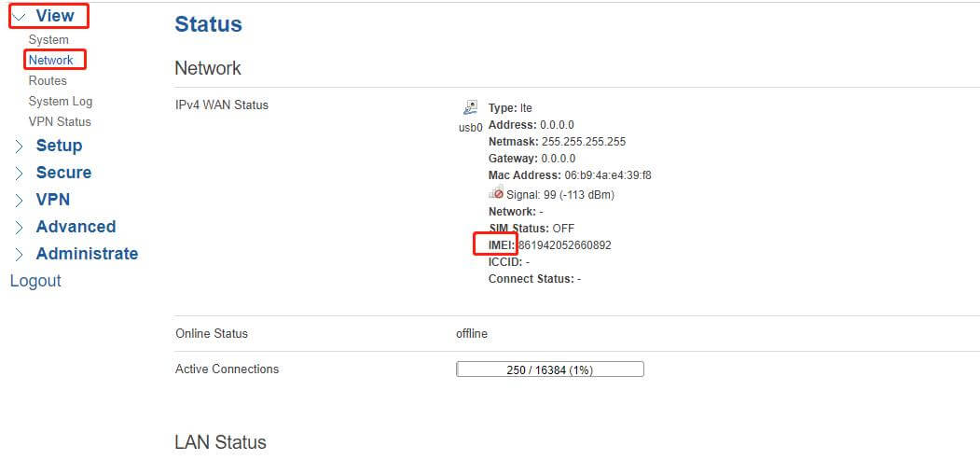
Task: Click the Connect Status line
Action: (x=534, y=279)
